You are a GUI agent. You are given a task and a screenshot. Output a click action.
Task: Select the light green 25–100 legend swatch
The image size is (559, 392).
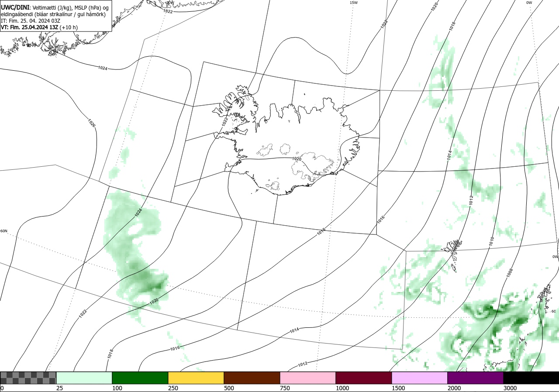point(84,378)
